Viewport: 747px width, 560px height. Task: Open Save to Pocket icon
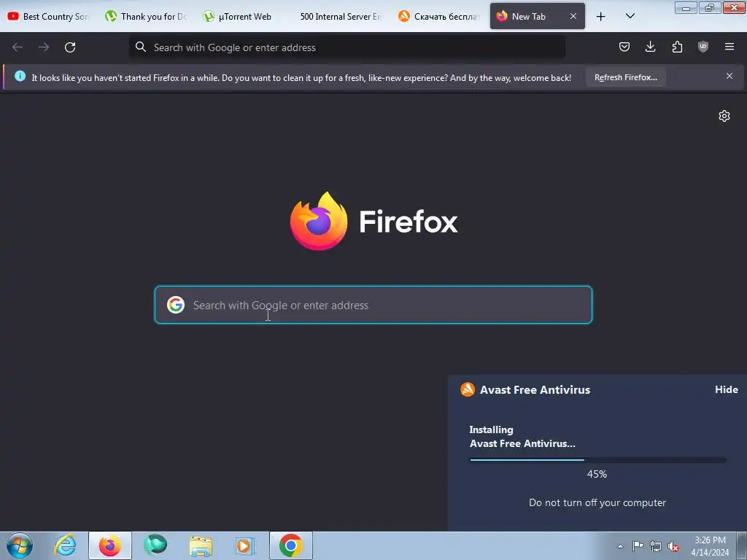(x=624, y=47)
